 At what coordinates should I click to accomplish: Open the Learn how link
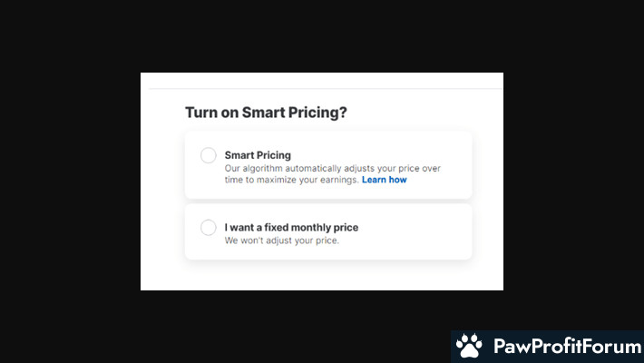[385, 180]
